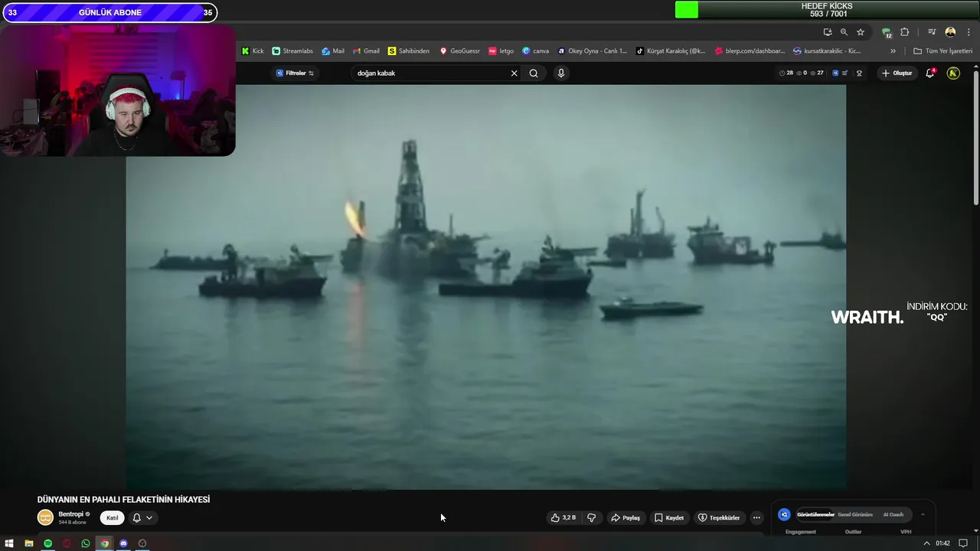Click the install app icon in the address bar
The image size is (980, 551).
[828, 32]
